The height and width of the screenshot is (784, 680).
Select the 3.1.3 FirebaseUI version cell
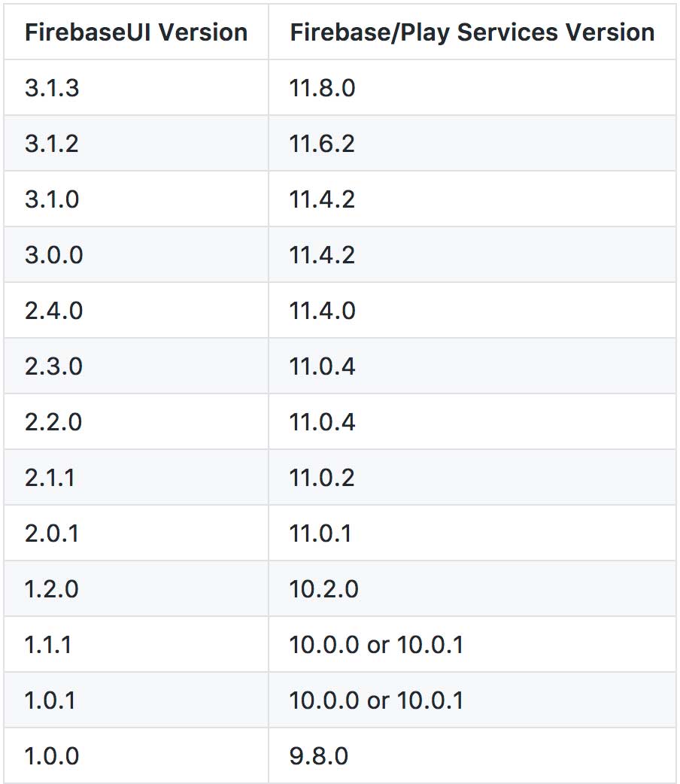pos(53,88)
